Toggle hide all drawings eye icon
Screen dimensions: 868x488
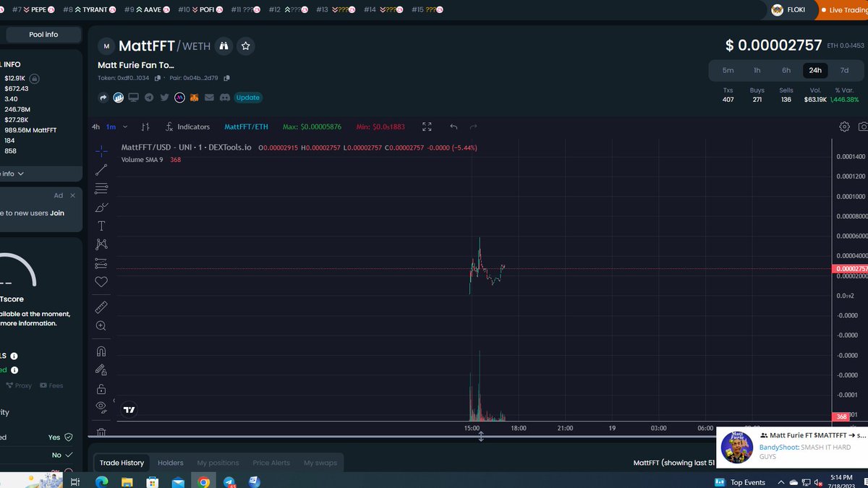[101, 407]
